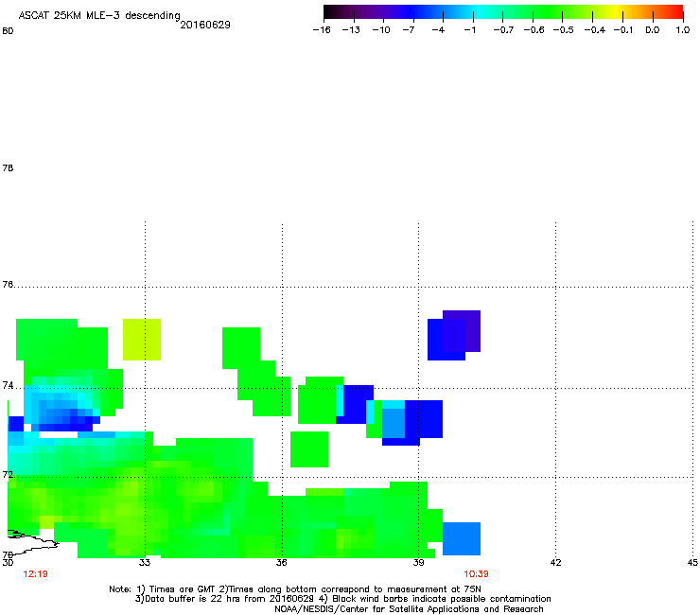
Task: Select the -0.1 color scale label
Action: tap(623, 30)
